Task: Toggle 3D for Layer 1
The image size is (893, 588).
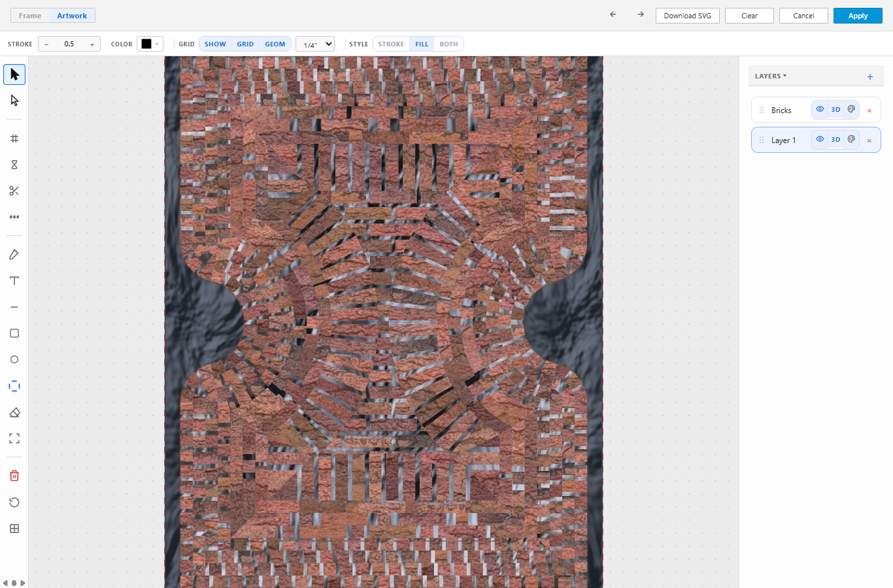Action: tap(835, 139)
